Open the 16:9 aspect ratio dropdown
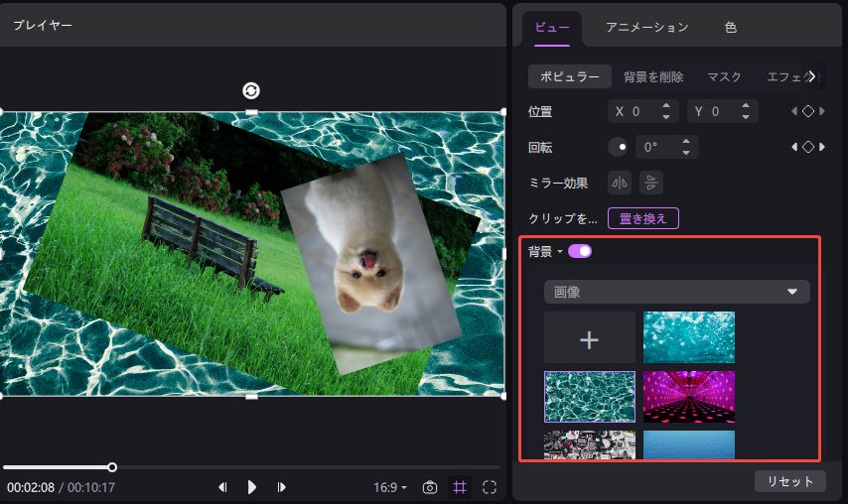 pos(390,487)
